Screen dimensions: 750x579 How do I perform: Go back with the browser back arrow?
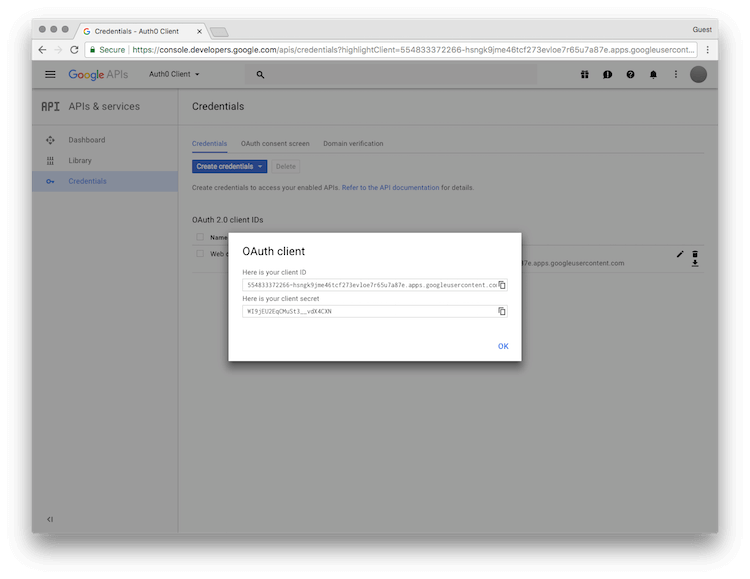[x=42, y=50]
